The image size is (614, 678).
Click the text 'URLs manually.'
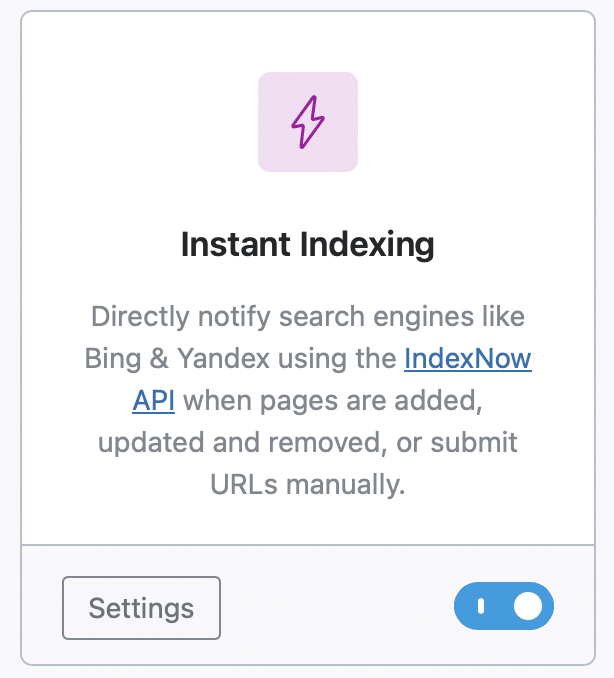307,484
